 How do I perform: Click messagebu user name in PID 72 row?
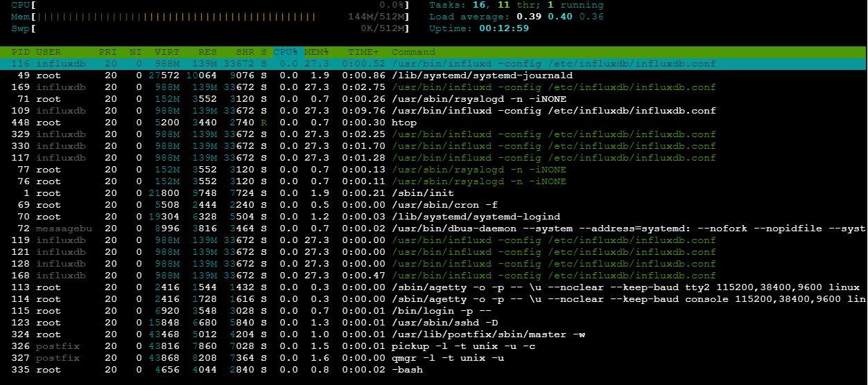click(64, 229)
